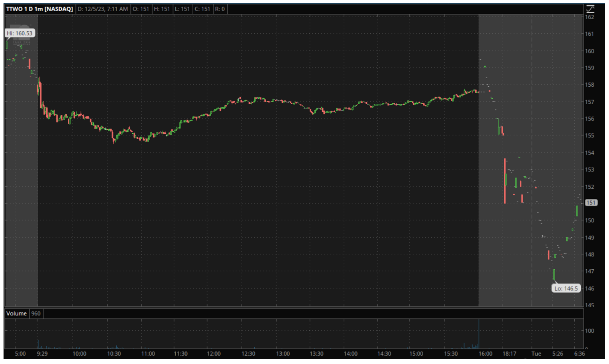Screen dimensions: 609x364
Task: Select the 153 price axis label
Action: coord(589,169)
